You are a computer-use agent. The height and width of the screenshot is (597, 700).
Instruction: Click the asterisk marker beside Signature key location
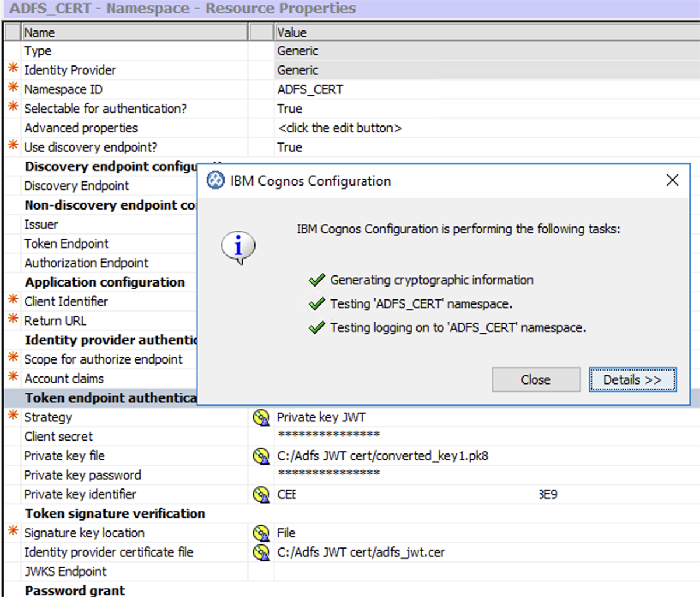pos(13,532)
